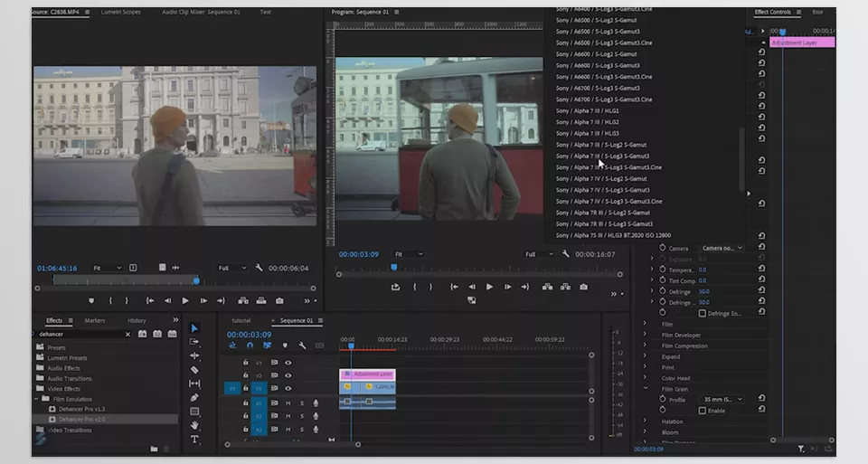Open the Effect Controls tab
Viewport: 868px width, 464px height.
click(773, 12)
